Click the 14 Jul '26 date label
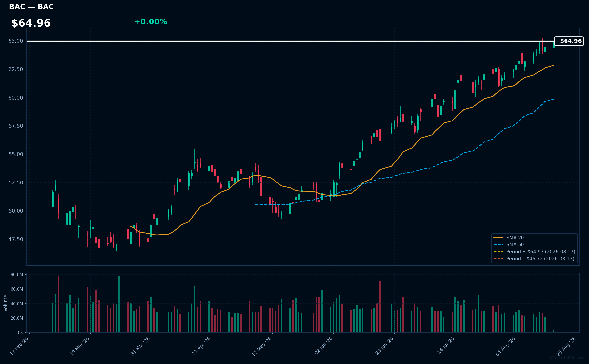Viewport: 589px width, 364px height. (x=446, y=345)
